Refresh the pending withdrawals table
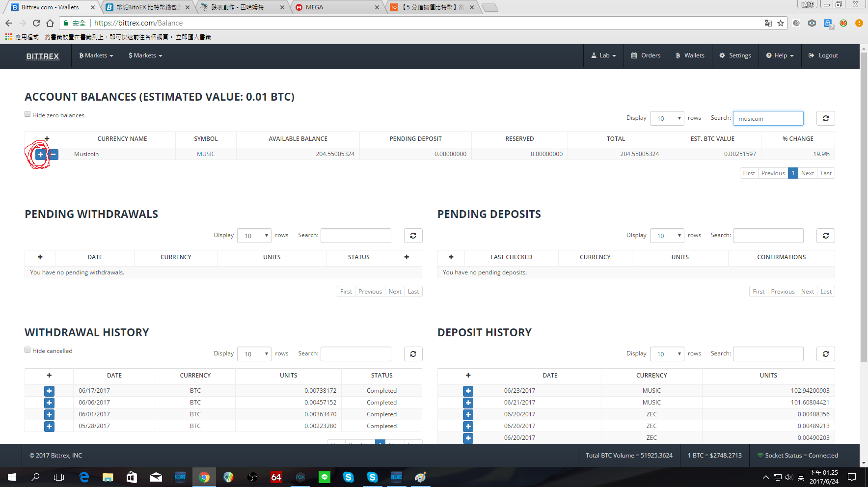Image resolution: width=868 pixels, height=487 pixels. (413, 236)
